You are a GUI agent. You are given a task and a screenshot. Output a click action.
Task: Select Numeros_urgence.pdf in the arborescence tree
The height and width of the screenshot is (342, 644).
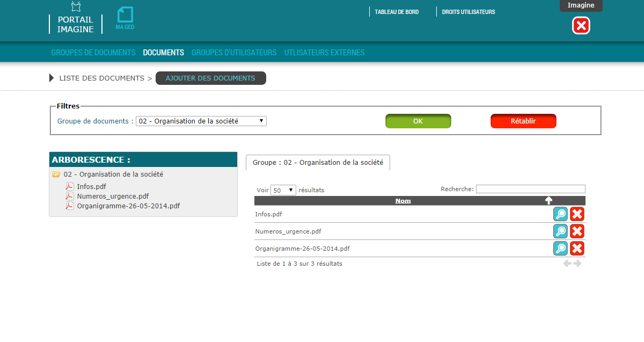pyautogui.click(x=113, y=196)
